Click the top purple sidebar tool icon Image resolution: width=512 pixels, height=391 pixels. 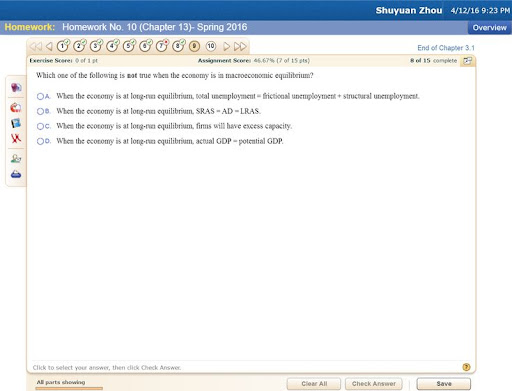16,88
